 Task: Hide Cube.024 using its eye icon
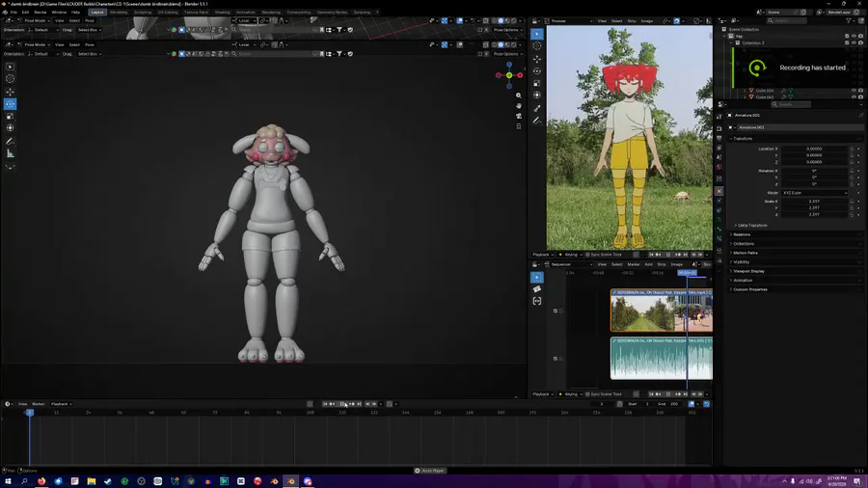[x=854, y=91]
